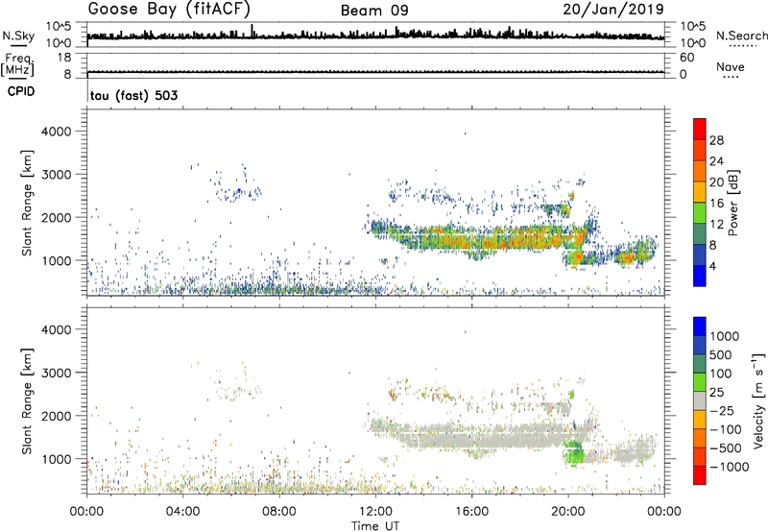Click "Slant Range [km]" label of power panel

pos(27,203)
